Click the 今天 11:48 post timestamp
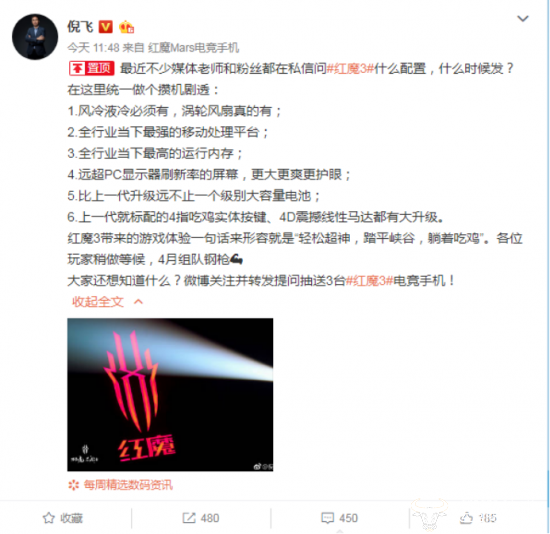This screenshot has height=534, width=550. 93,48
